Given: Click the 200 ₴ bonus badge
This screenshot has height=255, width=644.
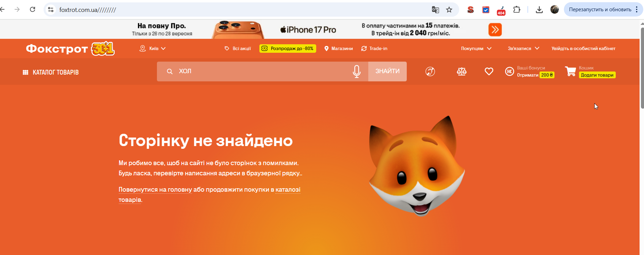Looking at the screenshot, I should pos(547,75).
